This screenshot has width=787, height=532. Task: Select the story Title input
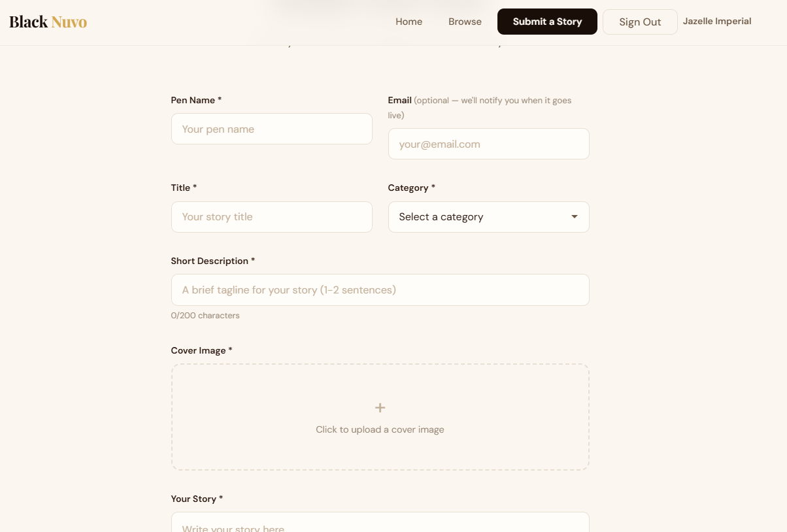pyautogui.click(x=271, y=216)
